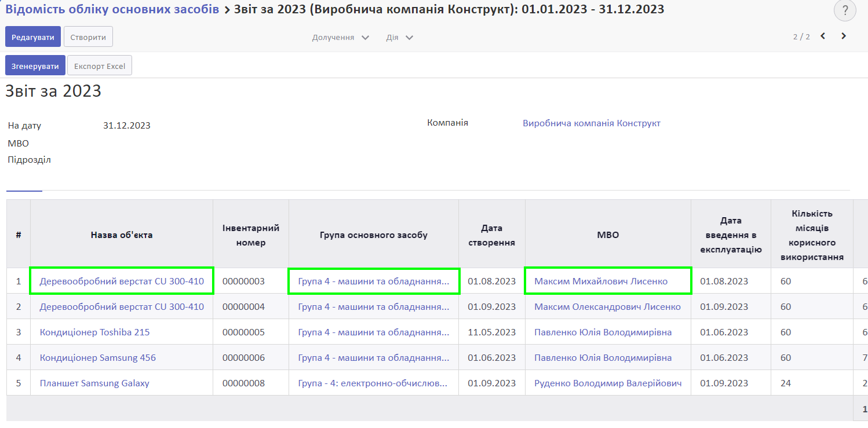Image resolution: width=868 pixels, height=428 pixels.
Task: Click the 31.12.2023 На дату value
Action: tap(127, 126)
